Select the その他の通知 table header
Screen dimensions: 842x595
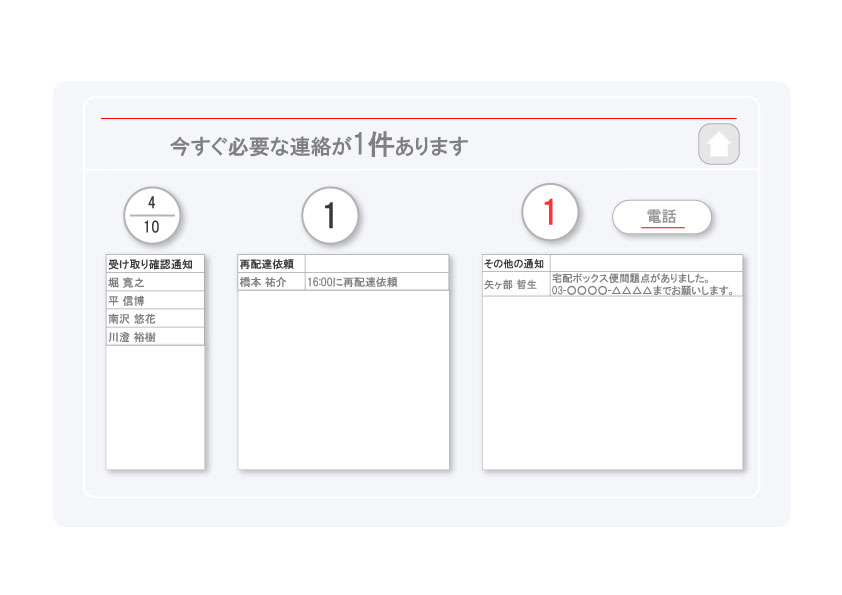point(516,264)
